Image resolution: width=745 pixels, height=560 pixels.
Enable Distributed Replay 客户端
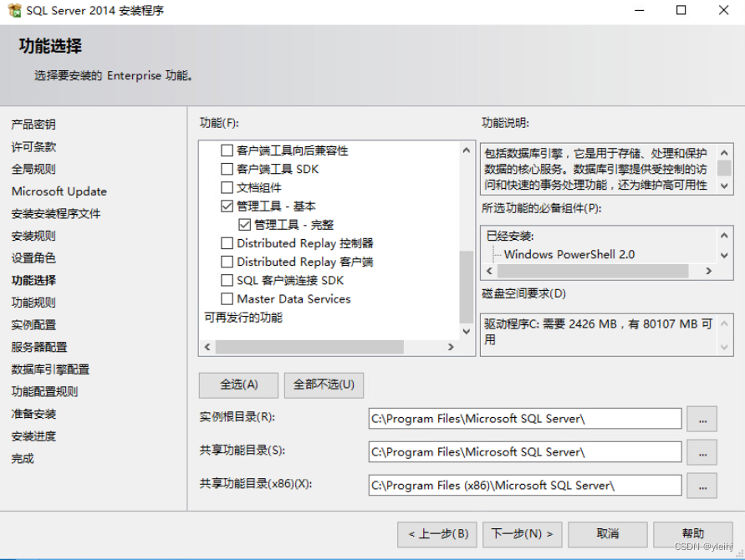tap(226, 262)
